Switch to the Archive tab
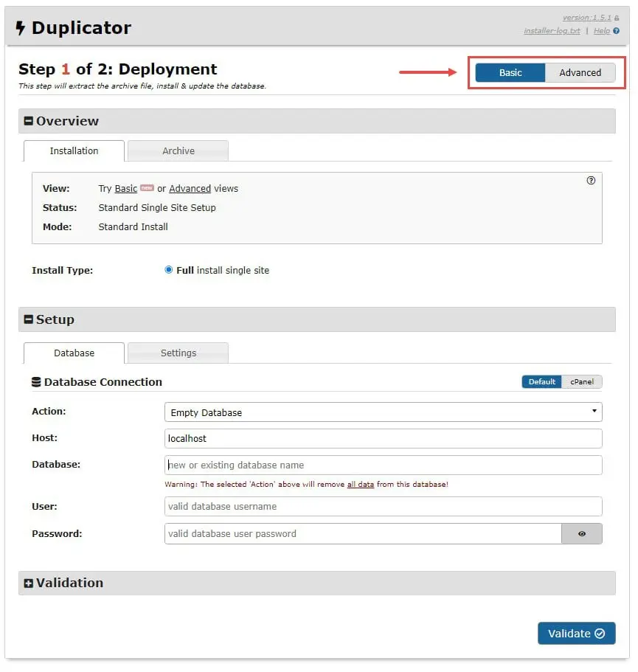 pyautogui.click(x=178, y=151)
